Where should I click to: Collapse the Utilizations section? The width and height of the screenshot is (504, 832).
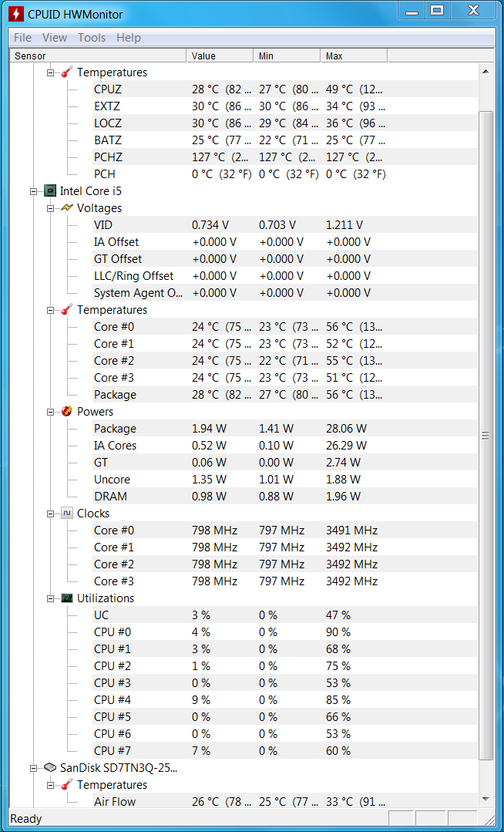pyautogui.click(x=50, y=598)
